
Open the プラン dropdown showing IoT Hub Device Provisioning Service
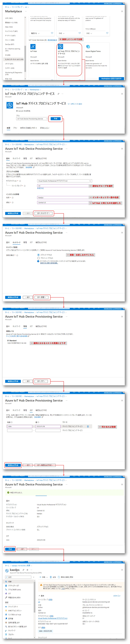click(x=32, y=119)
